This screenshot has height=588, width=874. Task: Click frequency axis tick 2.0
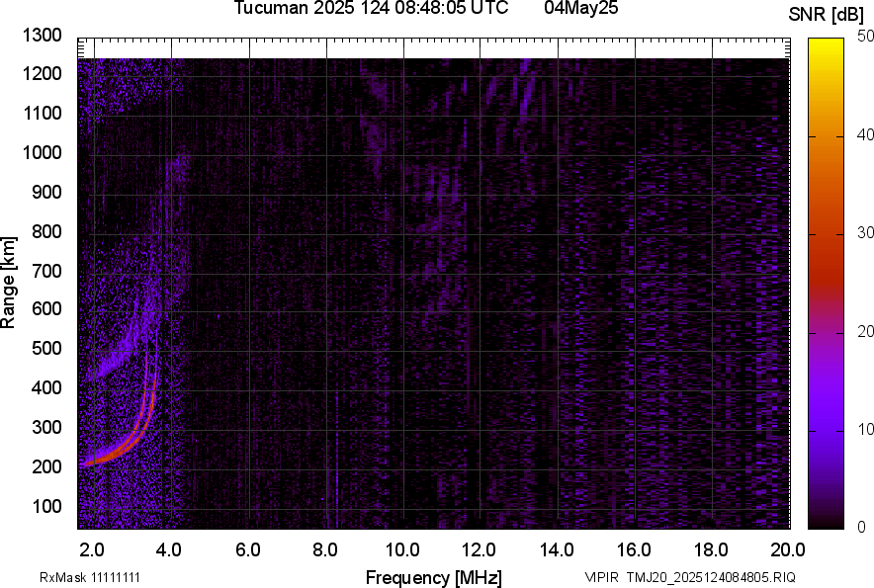91,550
